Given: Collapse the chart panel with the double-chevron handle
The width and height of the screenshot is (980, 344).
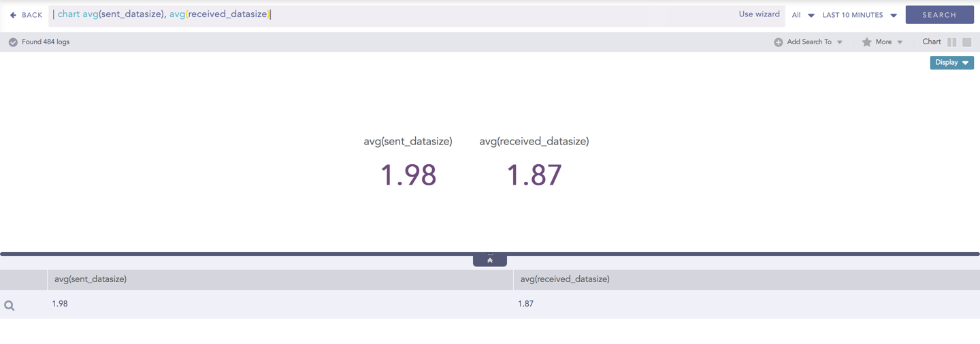Looking at the screenshot, I should tap(489, 261).
